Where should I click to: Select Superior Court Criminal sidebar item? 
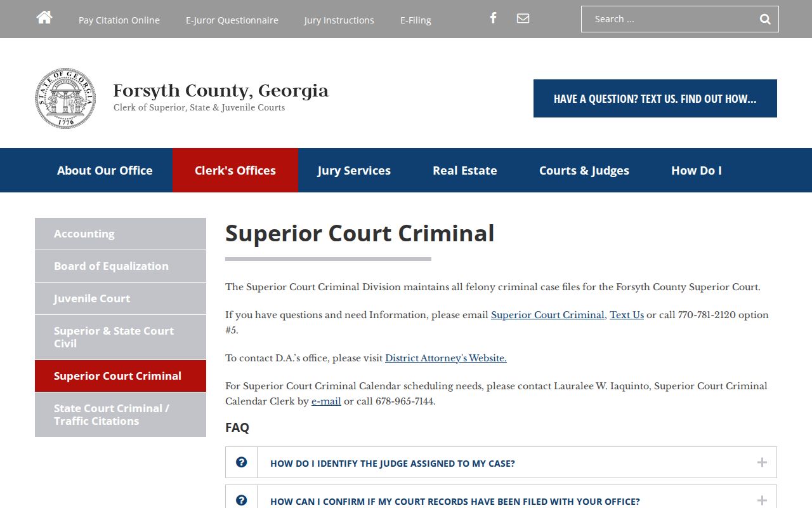tap(121, 376)
